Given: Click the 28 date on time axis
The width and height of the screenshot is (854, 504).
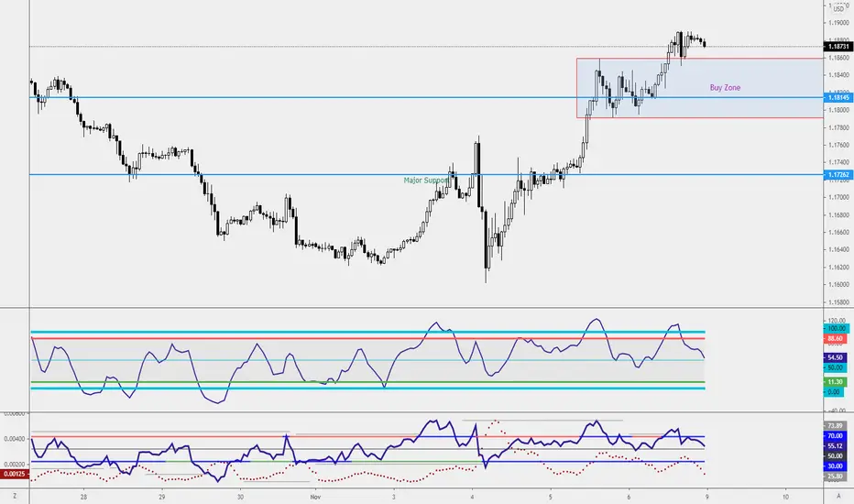Looking at the screenshot, I should pyautogui.click(x=83, y=497).
